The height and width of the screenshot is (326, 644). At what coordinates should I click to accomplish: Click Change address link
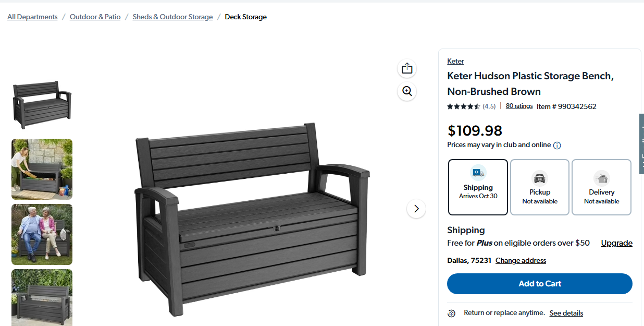521,260
